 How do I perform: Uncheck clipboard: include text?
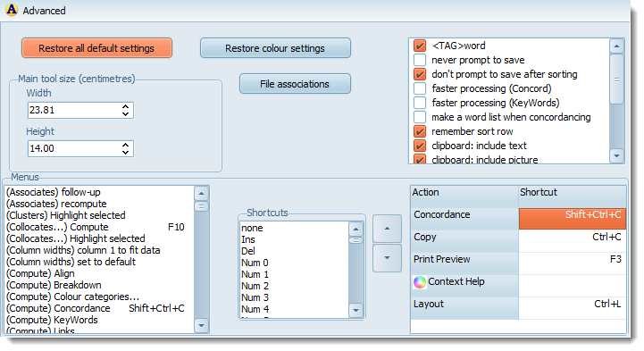420,146
